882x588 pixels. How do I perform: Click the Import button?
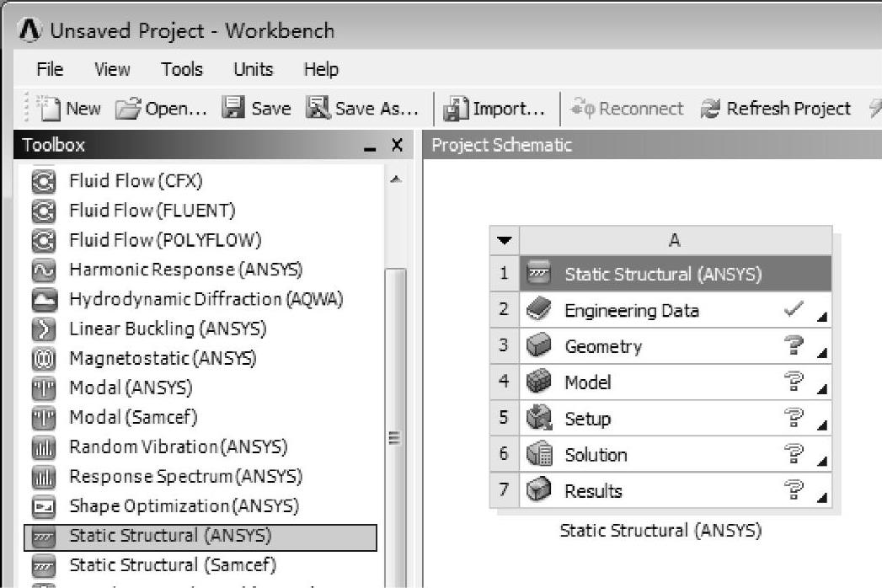click(x=495, y=109)
